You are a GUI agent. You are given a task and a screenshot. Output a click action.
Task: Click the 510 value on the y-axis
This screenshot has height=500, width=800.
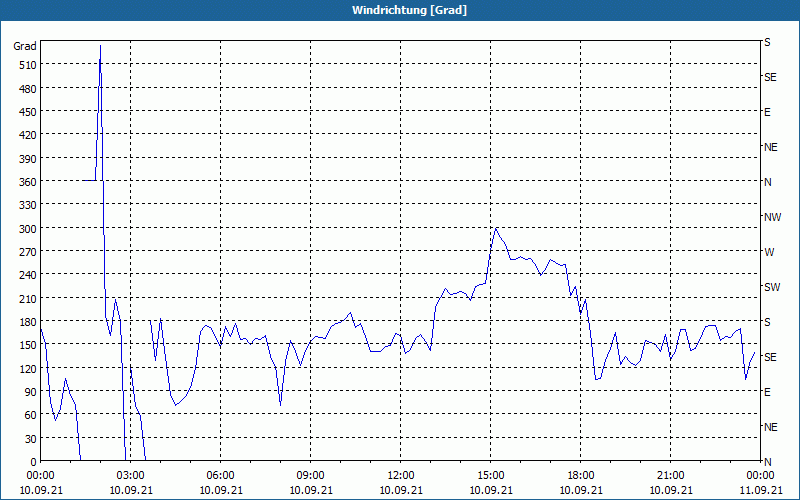pos(28,65)
